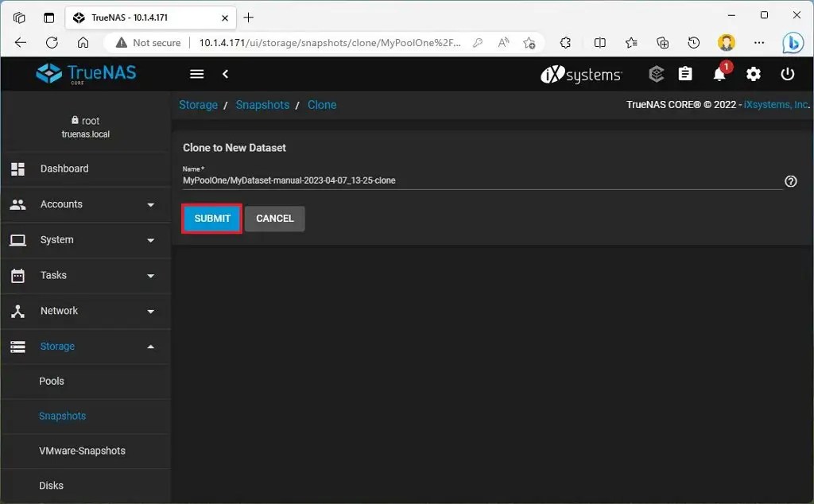Click the SUBMIT button
814x504 pixels.
pos(211,218)
